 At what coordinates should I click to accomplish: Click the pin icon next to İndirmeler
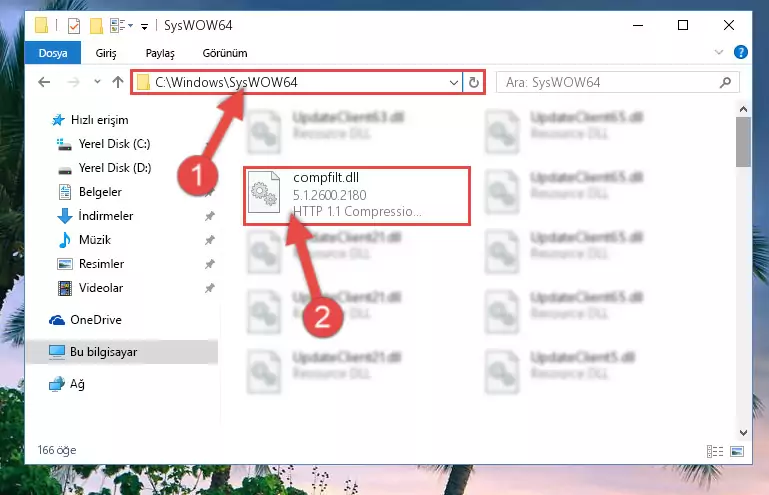pyautogui.click(x=209, y=216)
